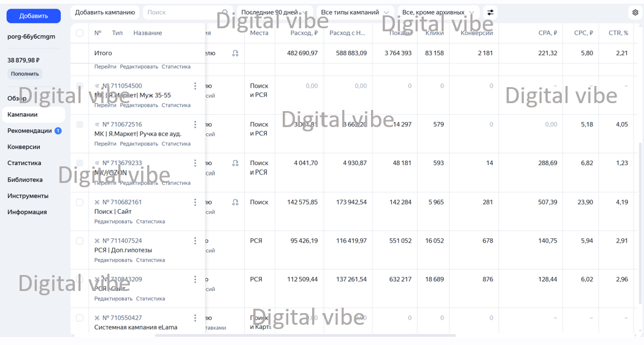Viewport: 644px width, 345px height.
Task: Open the Последние 90 дней period dropdown
Action: 274,12
